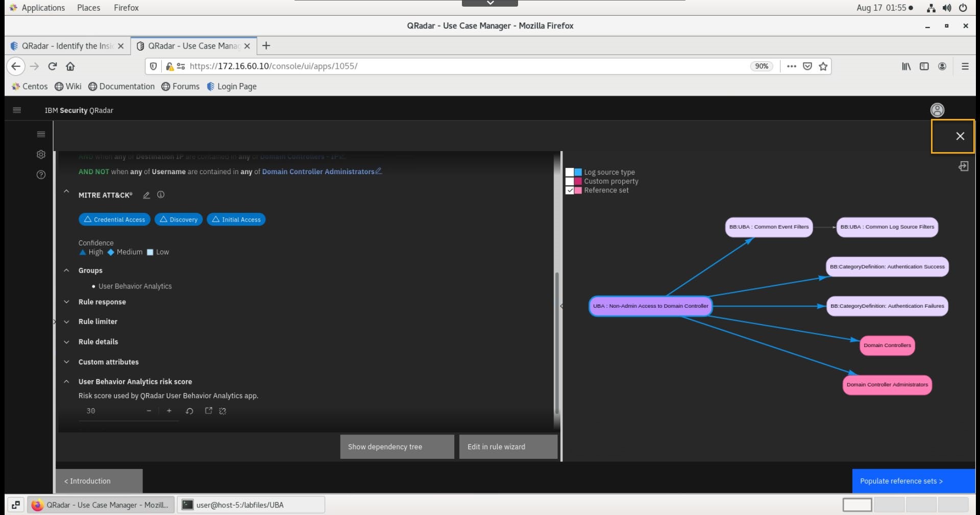Viewport: 980px width, 515px height.
Task: Select Domain Controller Administrators graph node
Action: point(887,385)
